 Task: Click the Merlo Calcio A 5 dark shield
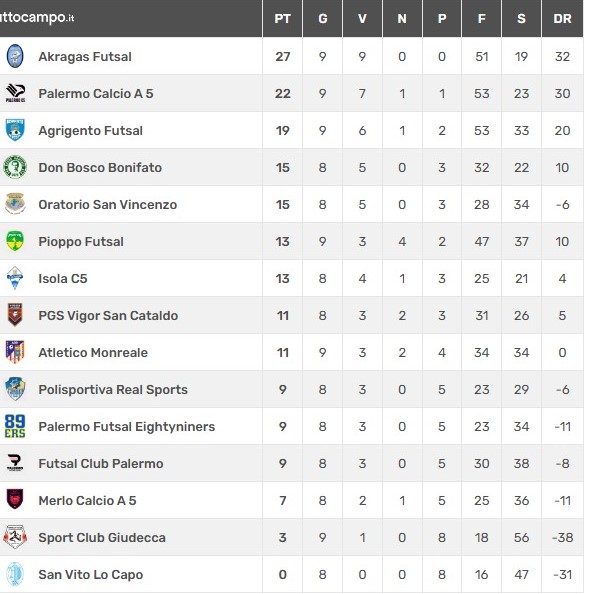[x=15, y=499]
